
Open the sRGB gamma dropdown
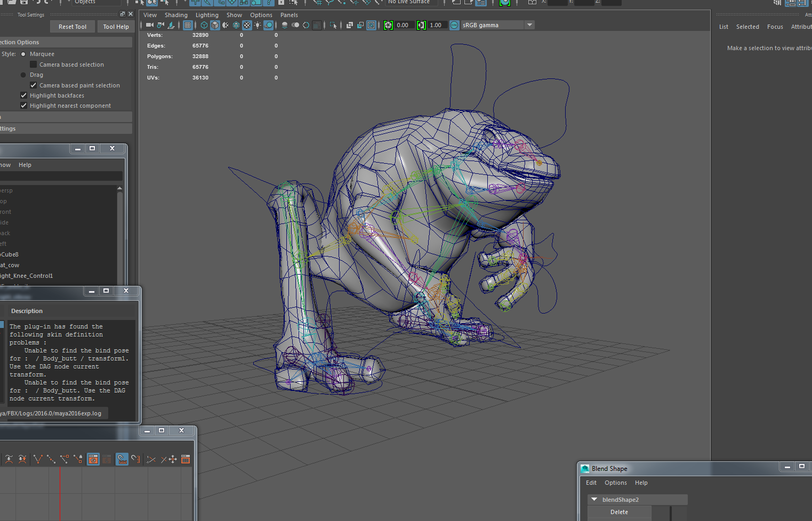coord(529,25)
